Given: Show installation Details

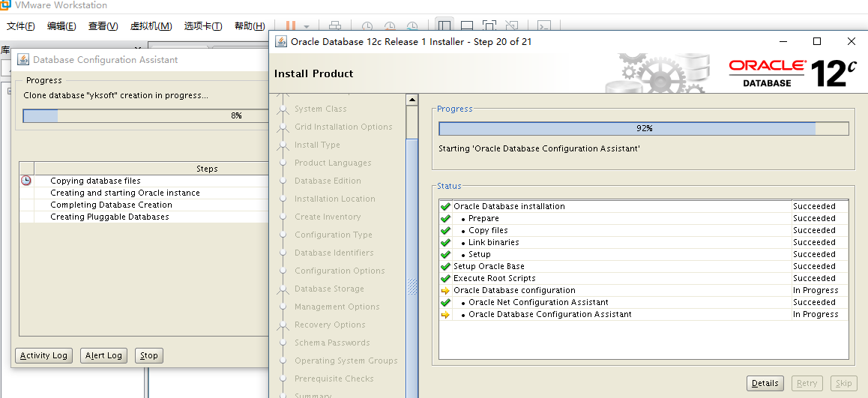Looking at the screenshot, I should 765,383.
